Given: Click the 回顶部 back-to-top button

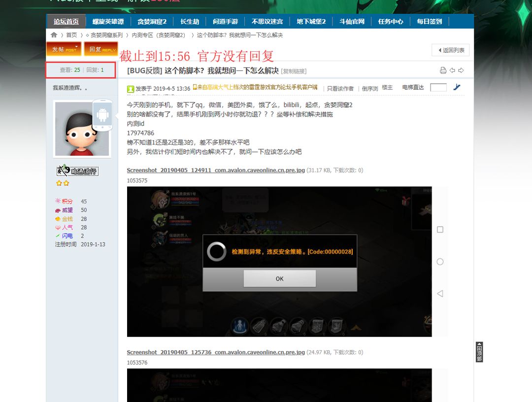Looking at the screenshot, I should (479, 352).
